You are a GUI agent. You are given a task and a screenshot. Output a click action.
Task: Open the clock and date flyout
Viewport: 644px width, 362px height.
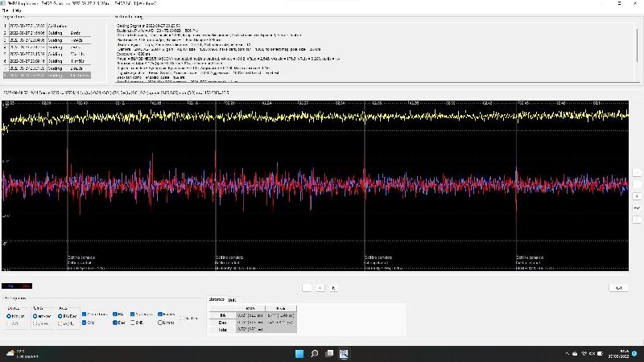pyautogui.click(x=618, y=354)
